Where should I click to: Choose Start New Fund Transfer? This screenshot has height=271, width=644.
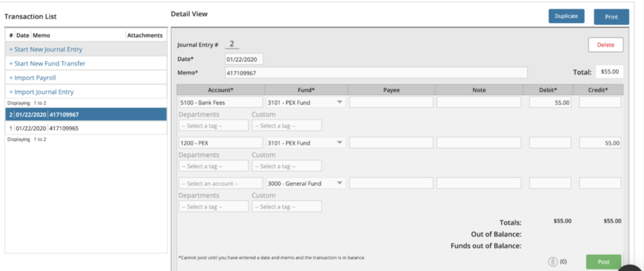[50, 63]
